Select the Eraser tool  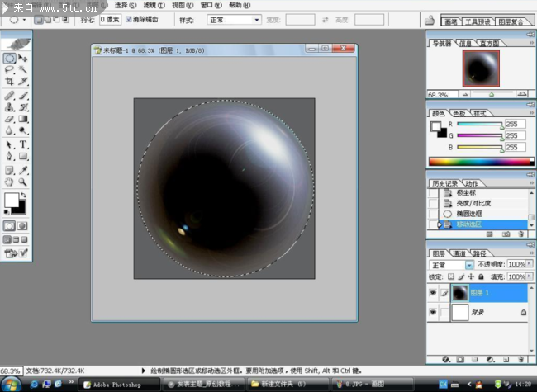[9, 119]
